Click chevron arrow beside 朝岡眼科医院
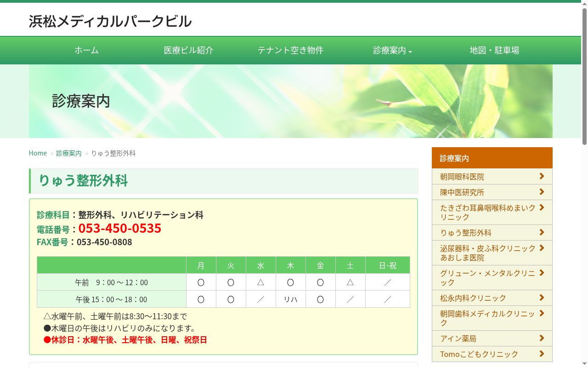588x368 pixels. pyautogui.click(x=542, y=176)
